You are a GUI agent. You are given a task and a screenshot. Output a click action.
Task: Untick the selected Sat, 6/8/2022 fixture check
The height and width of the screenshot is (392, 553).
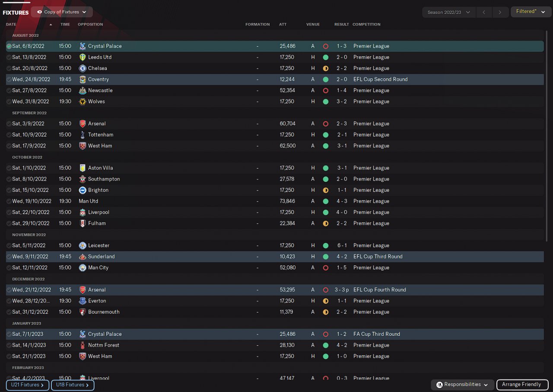[9, 46]
